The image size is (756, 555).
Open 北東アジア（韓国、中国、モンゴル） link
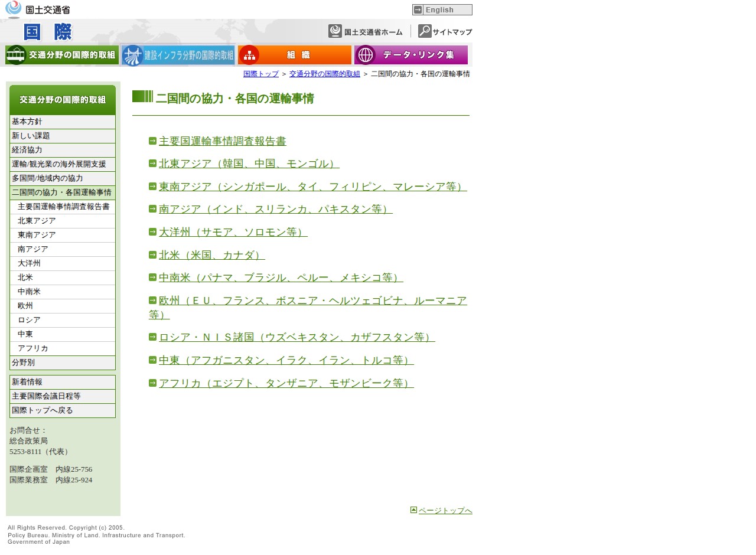(249, 164)
